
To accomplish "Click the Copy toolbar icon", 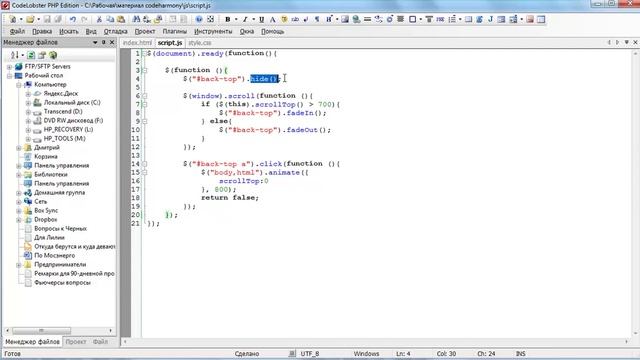I will pos(110,19).
